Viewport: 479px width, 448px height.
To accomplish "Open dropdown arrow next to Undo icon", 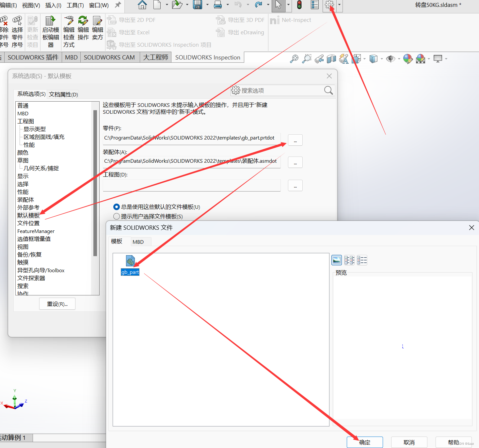I will tap(248, 5).
